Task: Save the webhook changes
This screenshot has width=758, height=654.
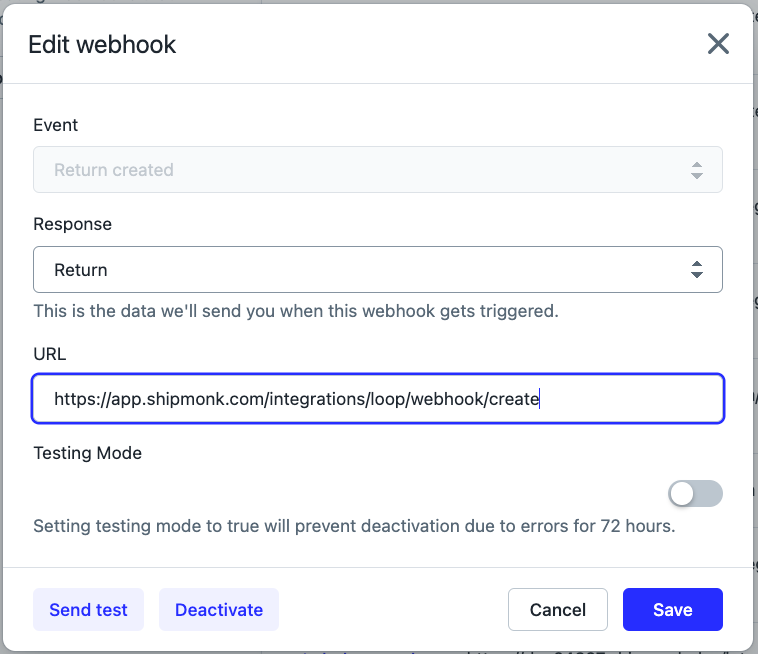Action: click(x=672, y=610)
